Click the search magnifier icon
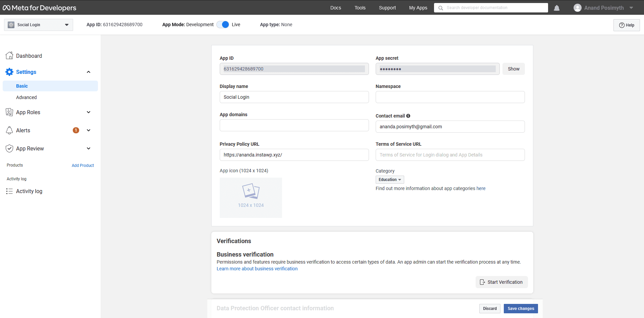644x318 pixels. tap(440, 8)
